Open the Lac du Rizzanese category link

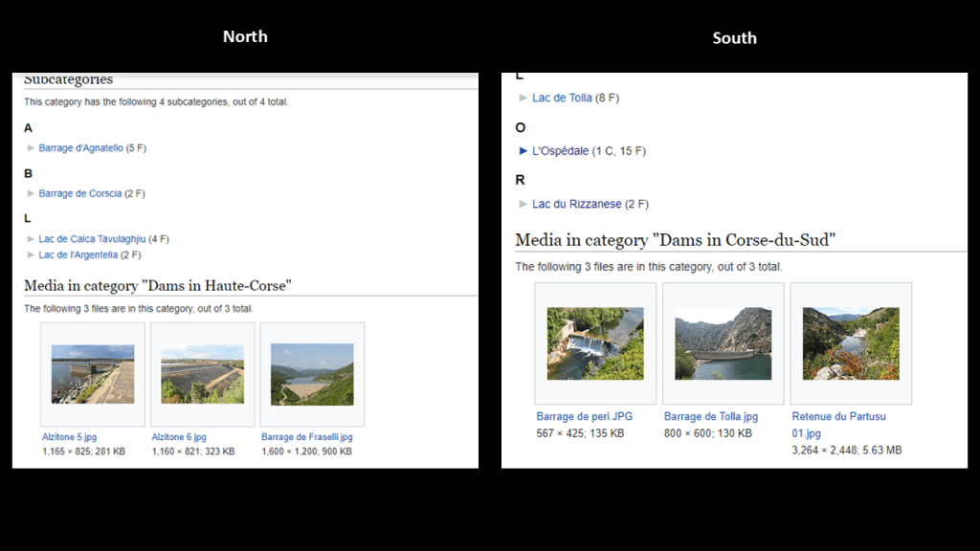click(576, 204)
